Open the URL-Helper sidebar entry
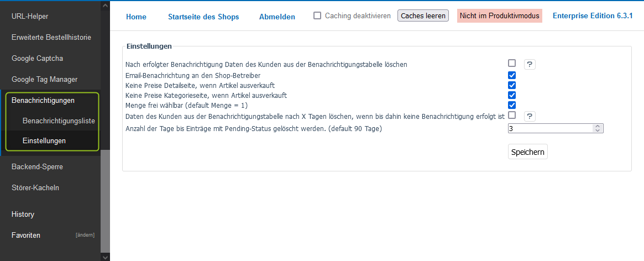644x261 pixels. coord(29,17)
